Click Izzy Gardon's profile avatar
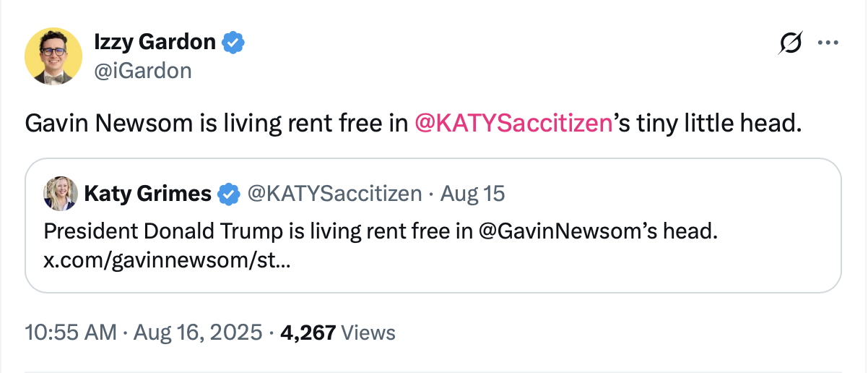Screen dimensions: 868x373 click(53, 56)
